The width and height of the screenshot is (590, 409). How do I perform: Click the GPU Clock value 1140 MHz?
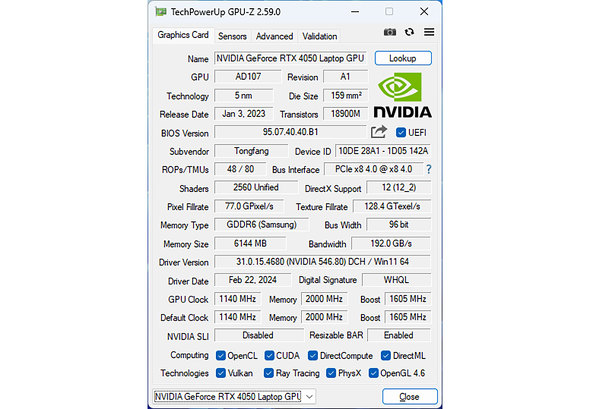(237, 299)
